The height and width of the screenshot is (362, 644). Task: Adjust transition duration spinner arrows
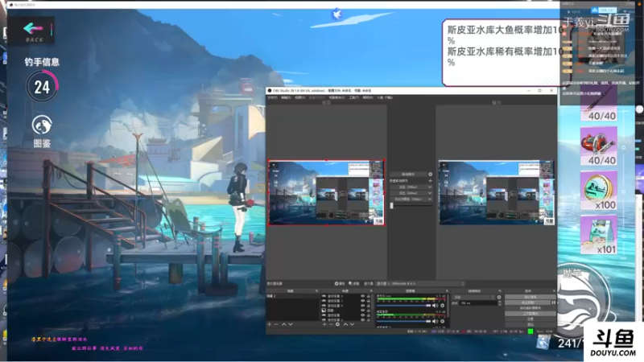coord(500,303)
